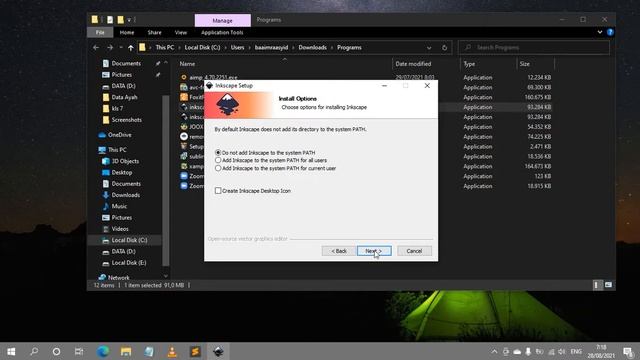640x360 pixels.
Task: Select This PC in the navigation pane
Action: coord(117,150)
